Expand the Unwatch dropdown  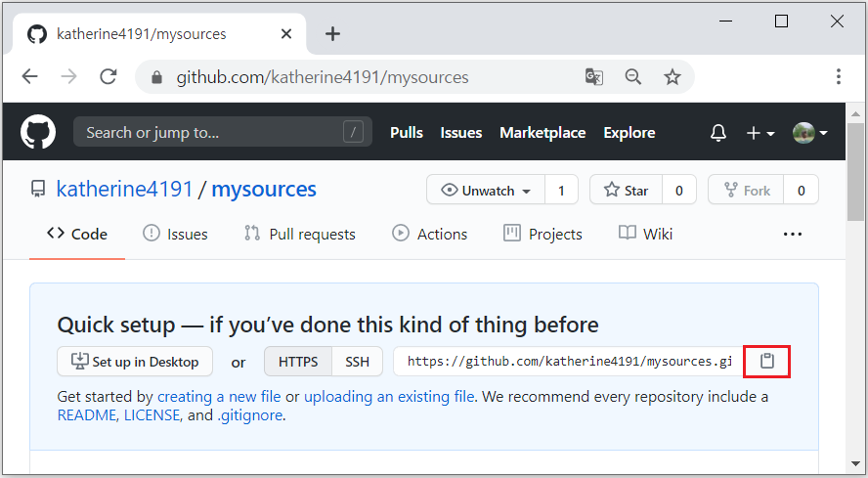click(486, 190)
